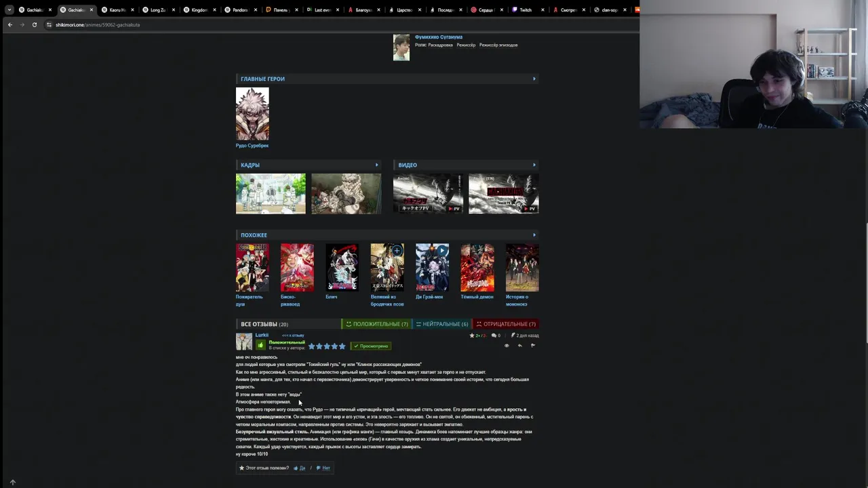Expand the Видео section arrow

(534, 165)
